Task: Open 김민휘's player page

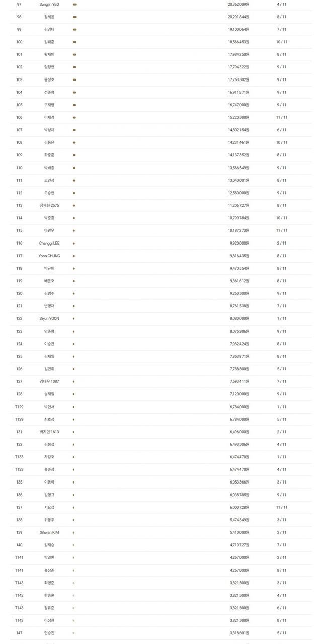Action: [49, 369]
